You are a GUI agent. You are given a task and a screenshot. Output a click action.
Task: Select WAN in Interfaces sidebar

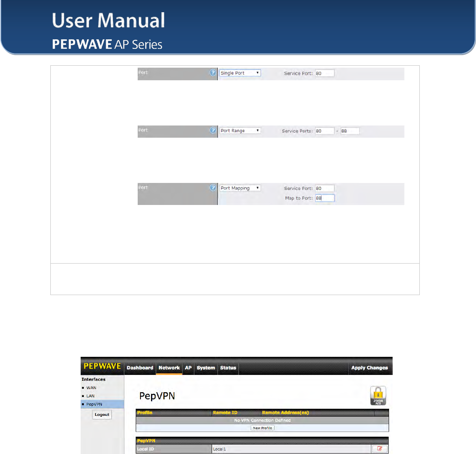pyautogui.click(x=91, y=388)
